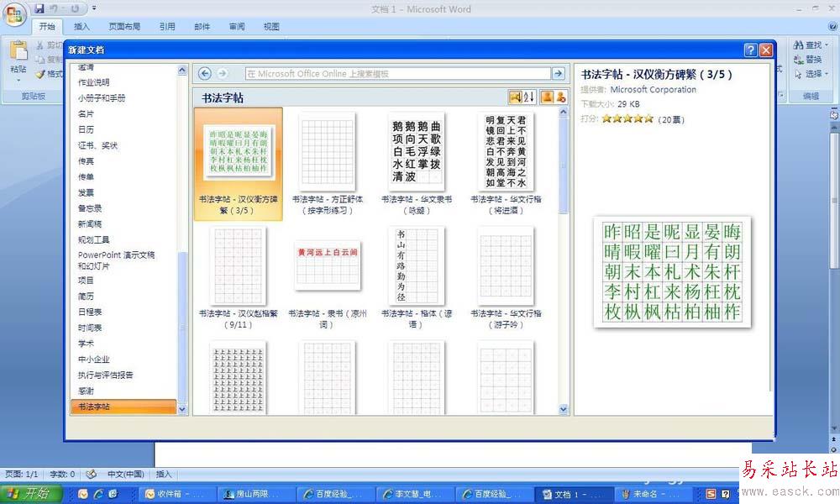Screen dimensions: 840x504
Task: Select 日程表 category
Action: click(x=90, y=312)
